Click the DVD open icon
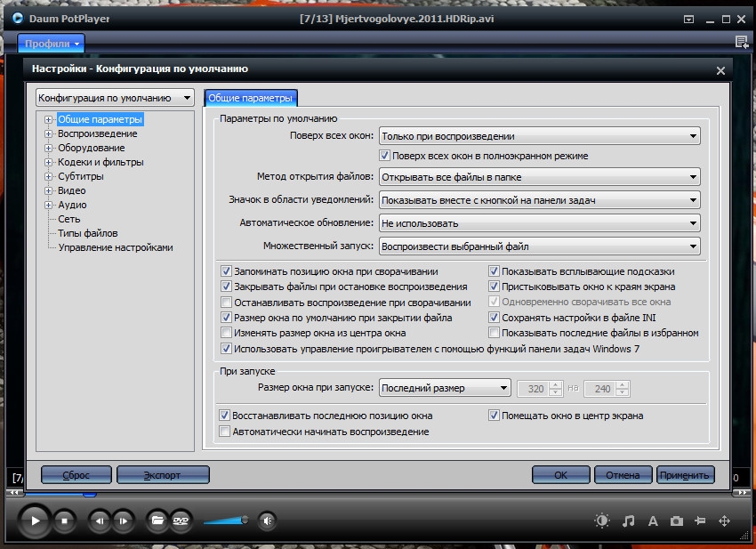This screenshot has width=756, height=549. point(181,521)
